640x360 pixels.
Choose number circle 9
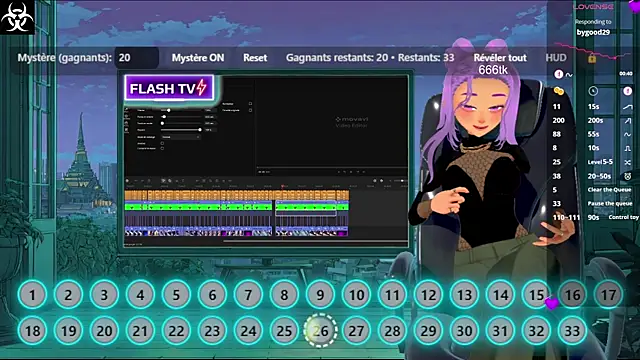pos(320,294)
